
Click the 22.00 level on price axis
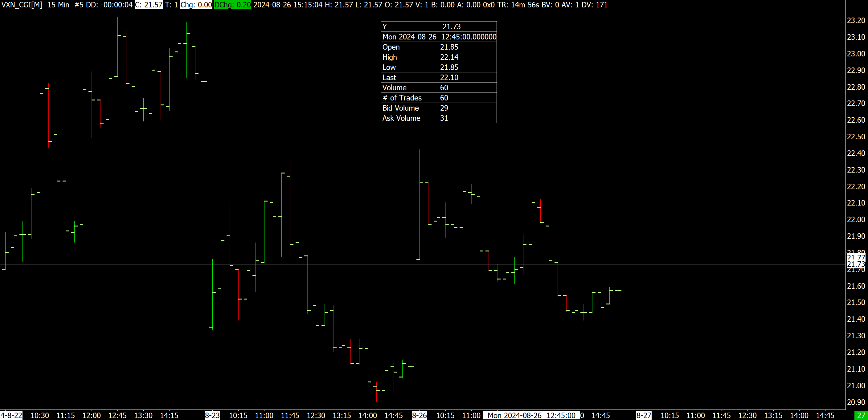pyautogui.click(x=856, y=220)
